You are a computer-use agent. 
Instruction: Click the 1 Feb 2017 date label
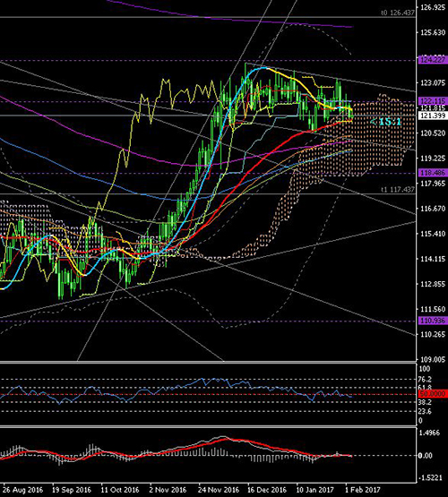click(362, 490)
